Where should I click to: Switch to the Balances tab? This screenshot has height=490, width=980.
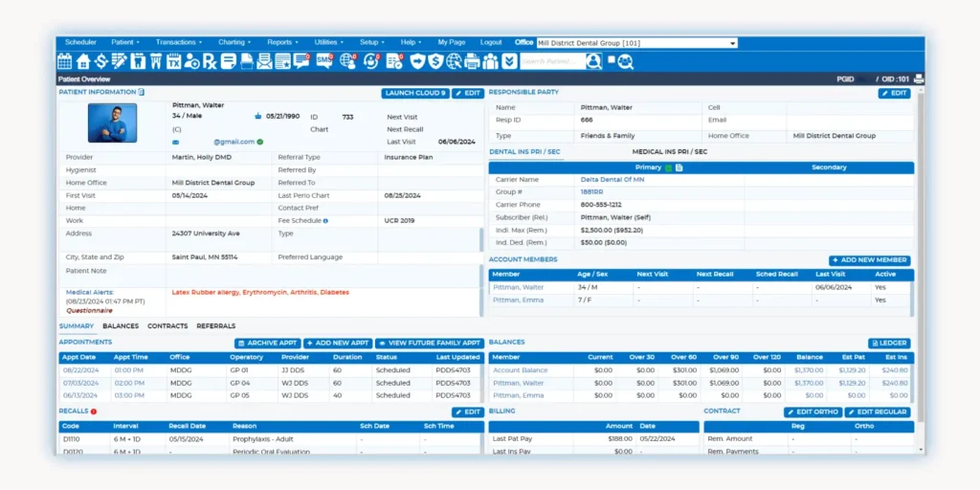click(121, 326)
